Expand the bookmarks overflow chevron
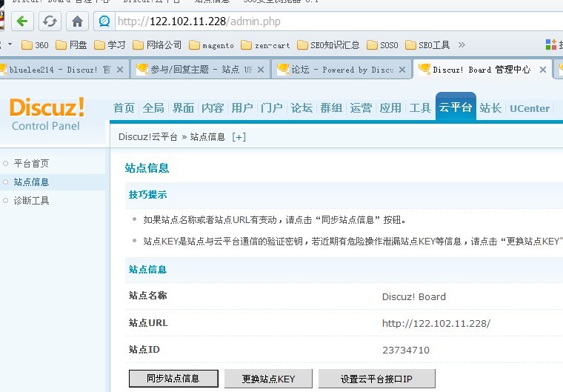563x392 pixels. (462, 45)
